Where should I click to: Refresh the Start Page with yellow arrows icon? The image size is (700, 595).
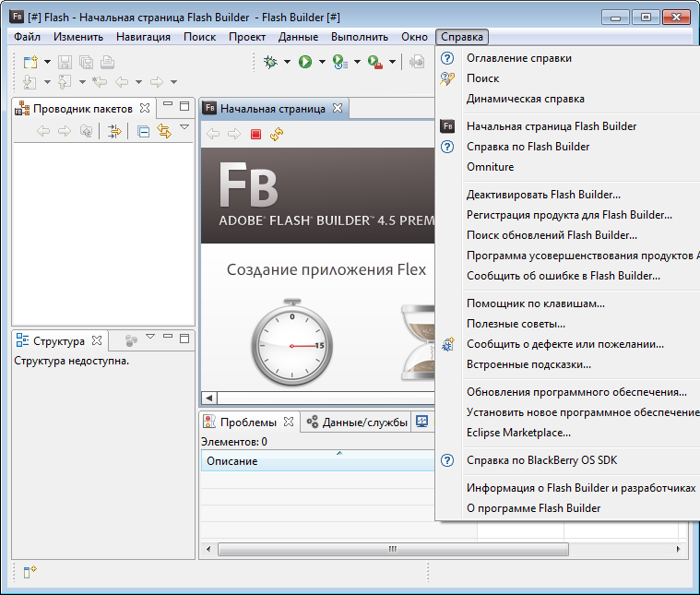point(277,134)
